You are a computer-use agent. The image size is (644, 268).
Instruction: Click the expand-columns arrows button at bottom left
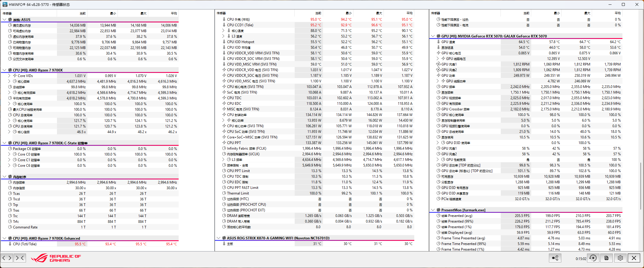7,258
